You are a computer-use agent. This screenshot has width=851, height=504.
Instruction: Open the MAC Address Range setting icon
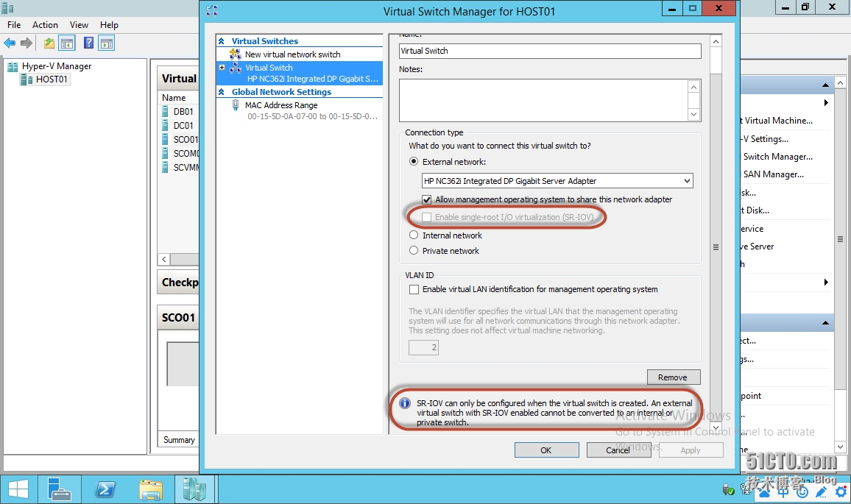(235, 105)
